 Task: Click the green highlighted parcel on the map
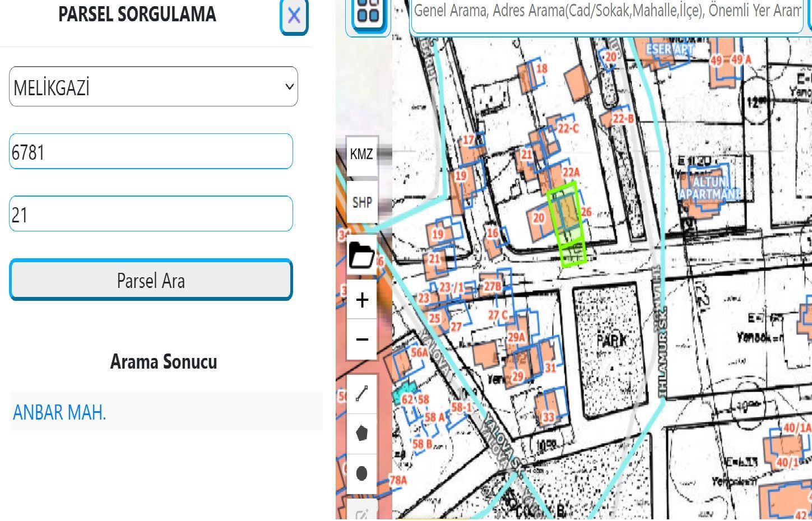click(567, 223)
